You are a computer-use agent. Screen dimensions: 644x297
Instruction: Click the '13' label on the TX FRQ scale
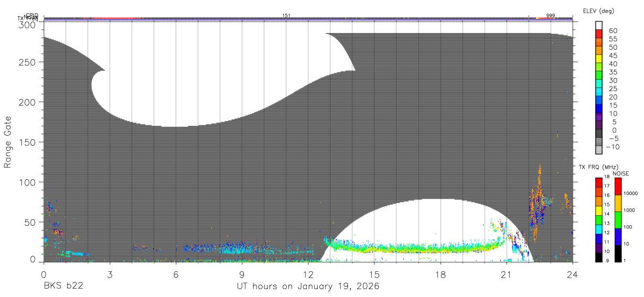coord(608,223)
